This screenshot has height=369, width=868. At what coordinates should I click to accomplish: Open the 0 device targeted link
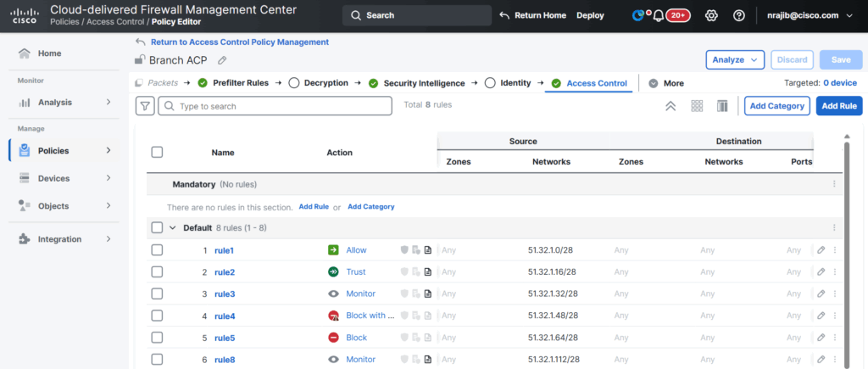click(840, 83)
